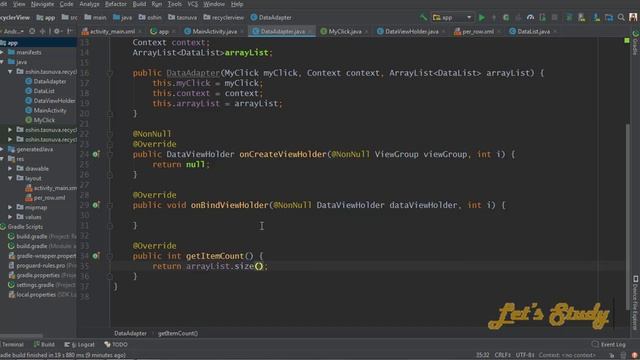Viewport: 640px width, 360px height.
Task: Click cursor position 35:32 in status bar
Action: click(482, 355)
